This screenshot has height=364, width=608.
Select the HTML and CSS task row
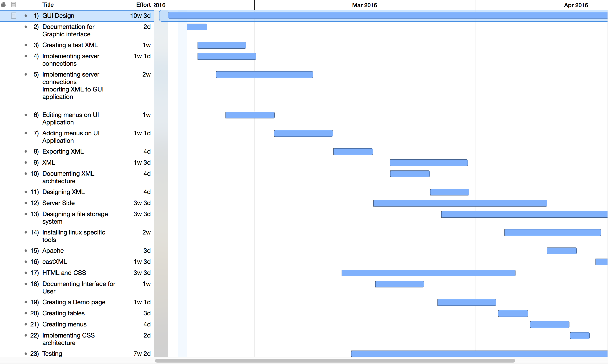(x=64, y=273)
